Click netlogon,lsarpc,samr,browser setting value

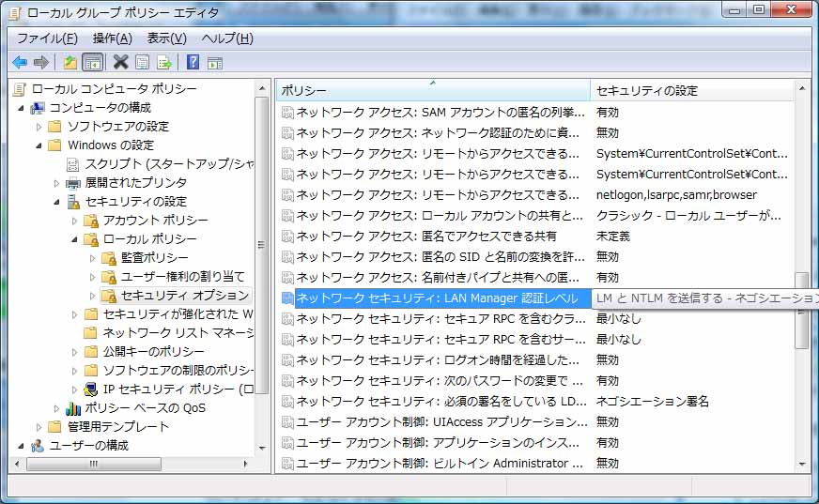click(676, 195)
